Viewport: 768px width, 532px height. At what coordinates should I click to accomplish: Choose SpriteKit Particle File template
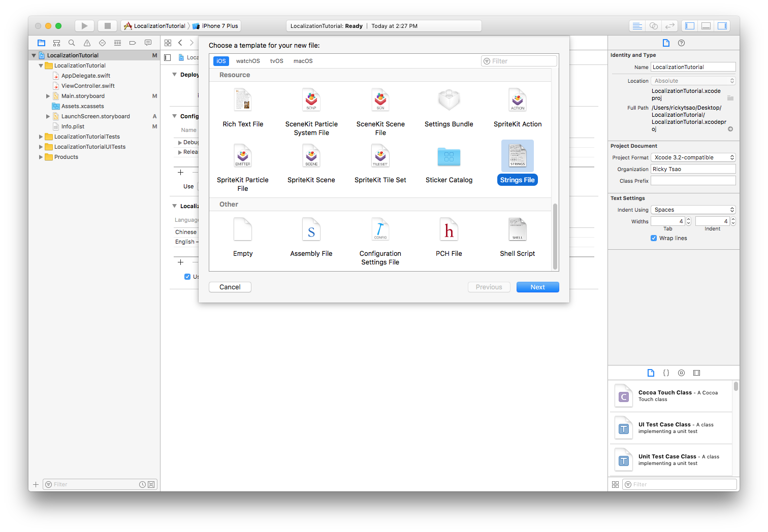(243, 168)
